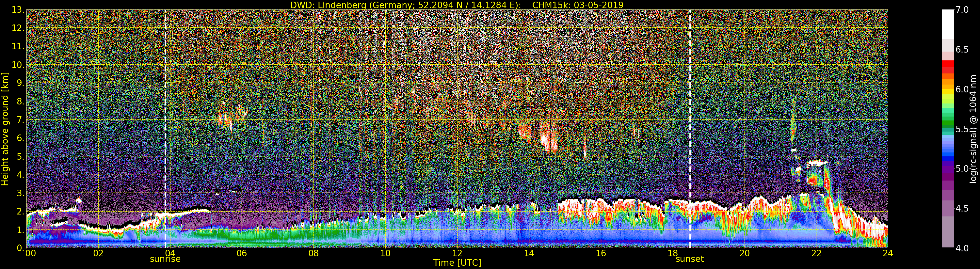Select the "08" time axis tick label
The image size is (980, 269).
[313, 253]
